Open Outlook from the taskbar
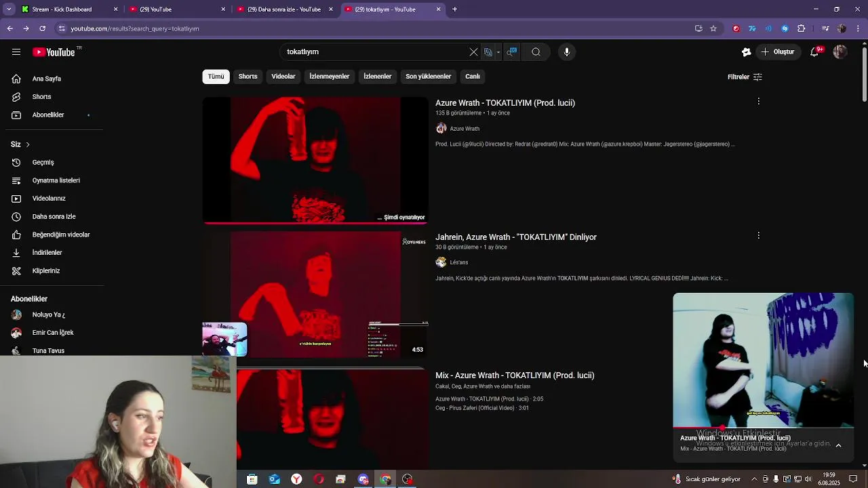 (x=274, y=479)
